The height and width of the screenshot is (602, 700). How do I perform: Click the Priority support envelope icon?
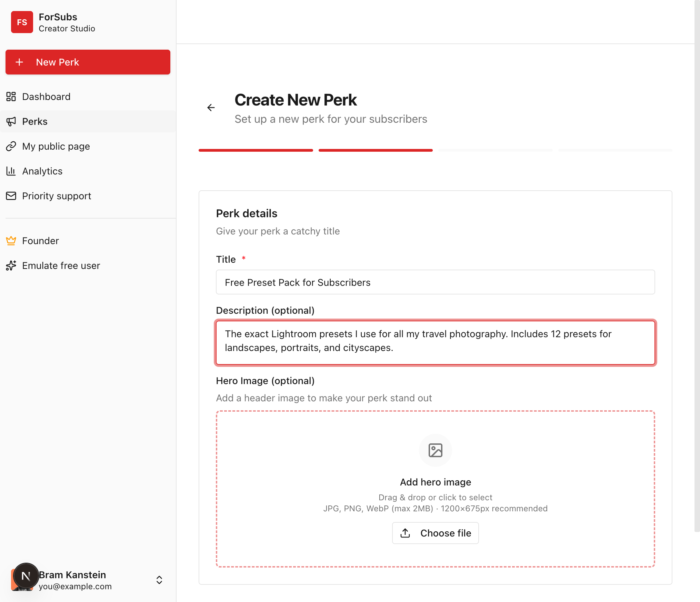[x=11, y=196]
